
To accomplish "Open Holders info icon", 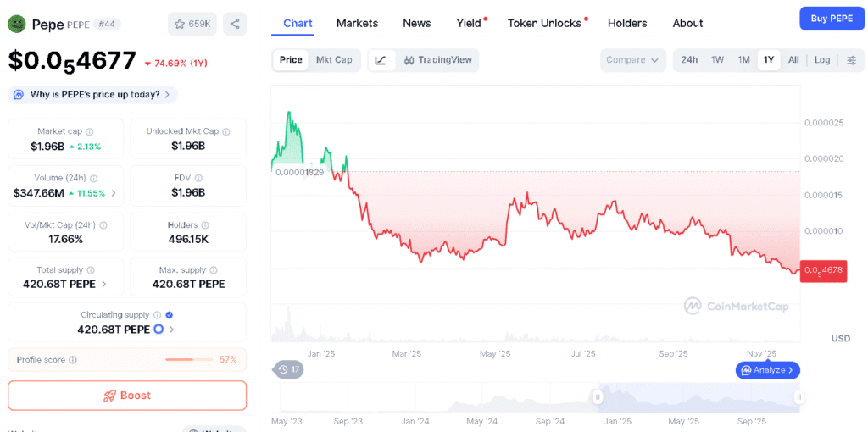I will pyautogui.click(x=205, y=225).
